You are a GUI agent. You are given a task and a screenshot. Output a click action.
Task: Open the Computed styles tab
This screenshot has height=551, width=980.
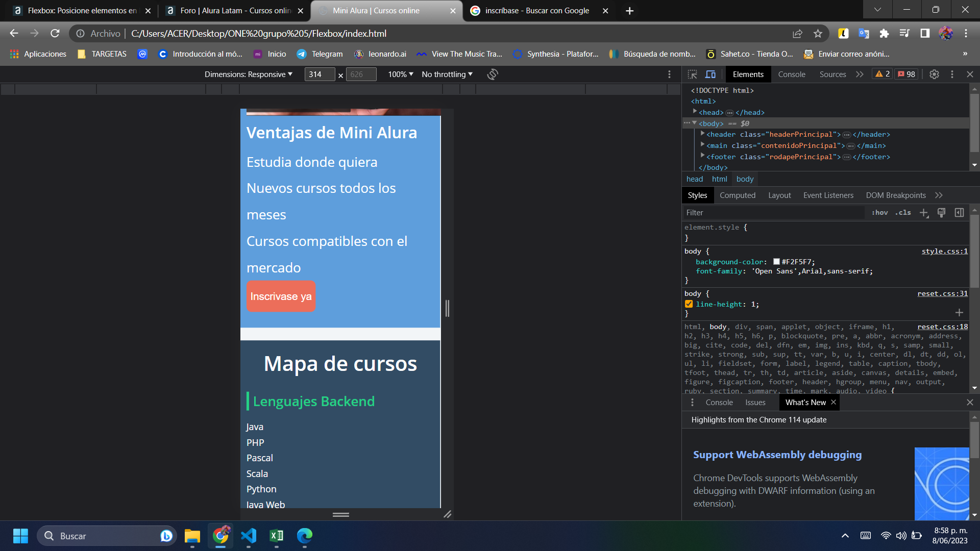click(738, 195)
